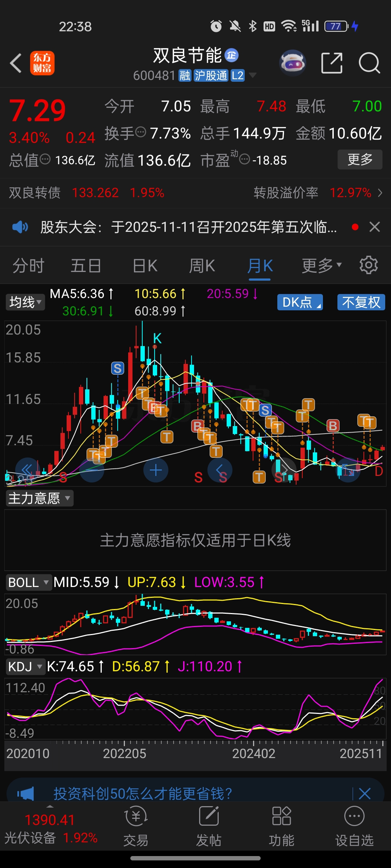Tap the blue 企 enterprise badge
Image resolution: width=391 pixels, height=868 pixels.
coord(232,55)
